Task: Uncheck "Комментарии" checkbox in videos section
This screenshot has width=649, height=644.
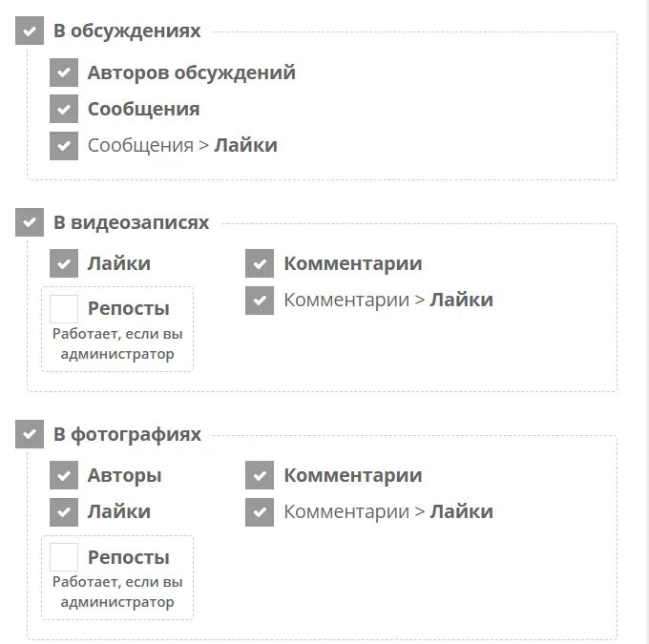Action: pyautogui.click(x=260, y=263)
